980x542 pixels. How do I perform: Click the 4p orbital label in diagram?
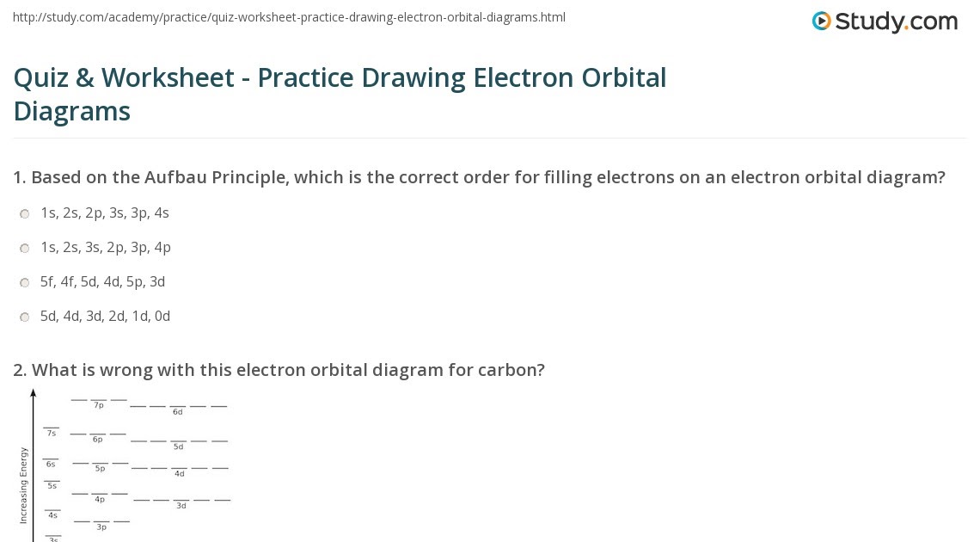pyautogui.click(x=100, y=499)
